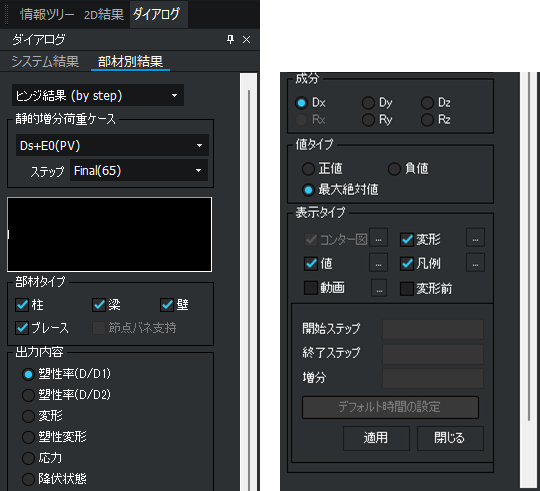Open settings button next to 動画 checkbox
This screenshot has width=540, height=491.
pyautogui.click(x=379, y=288)
